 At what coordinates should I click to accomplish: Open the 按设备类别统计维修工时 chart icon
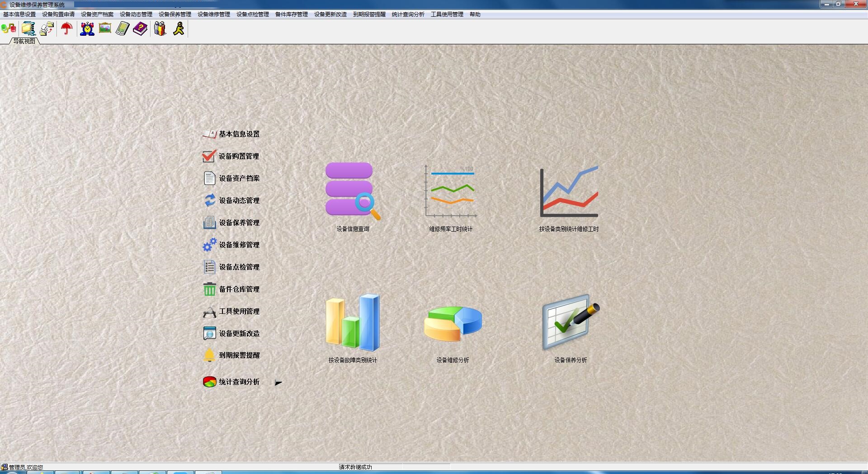pos(569,192)
